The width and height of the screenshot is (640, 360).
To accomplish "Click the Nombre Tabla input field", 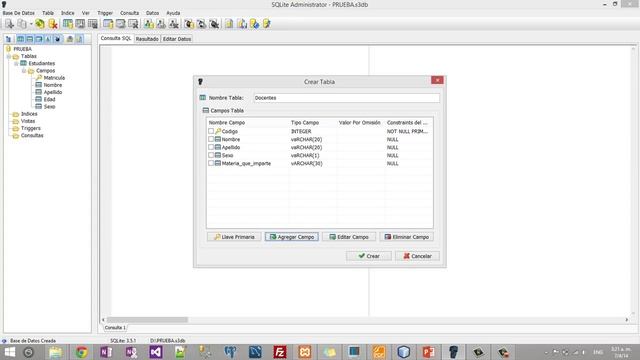I will tap(347, 98).
